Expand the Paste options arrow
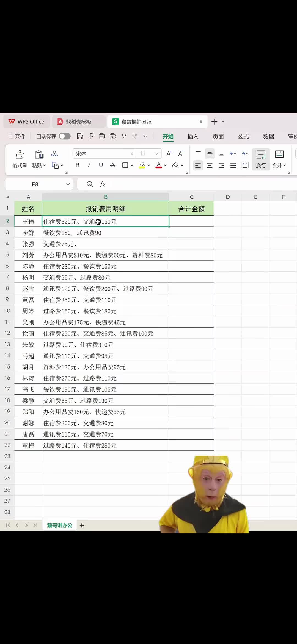The image size is (297, 644). (45, 165)
